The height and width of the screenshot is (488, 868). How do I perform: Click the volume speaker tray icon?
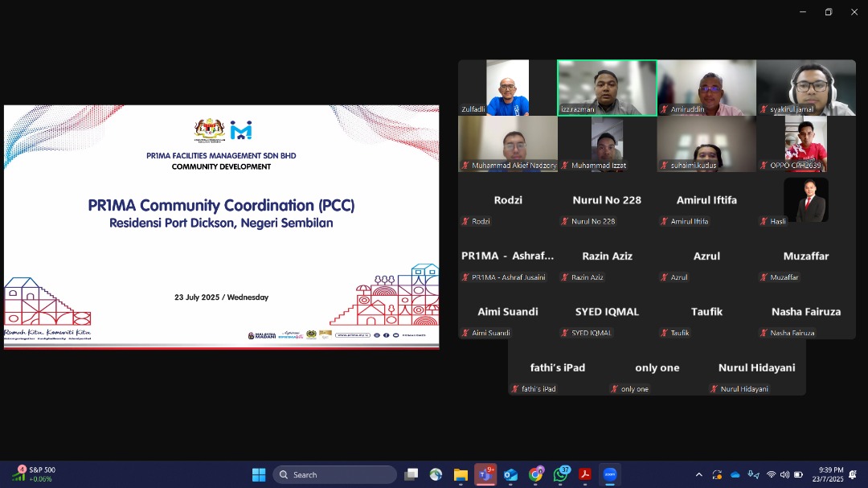pos(784,474)
